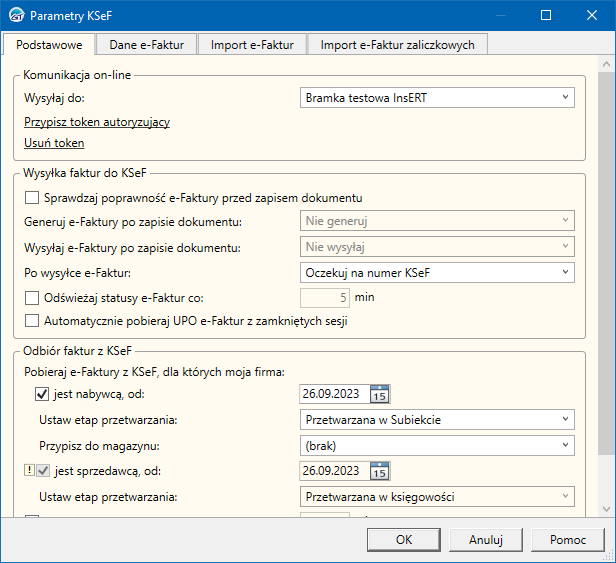
Task: Click the warning icon beside 'jest sprzedawcą'
Action: click(28, 471)
